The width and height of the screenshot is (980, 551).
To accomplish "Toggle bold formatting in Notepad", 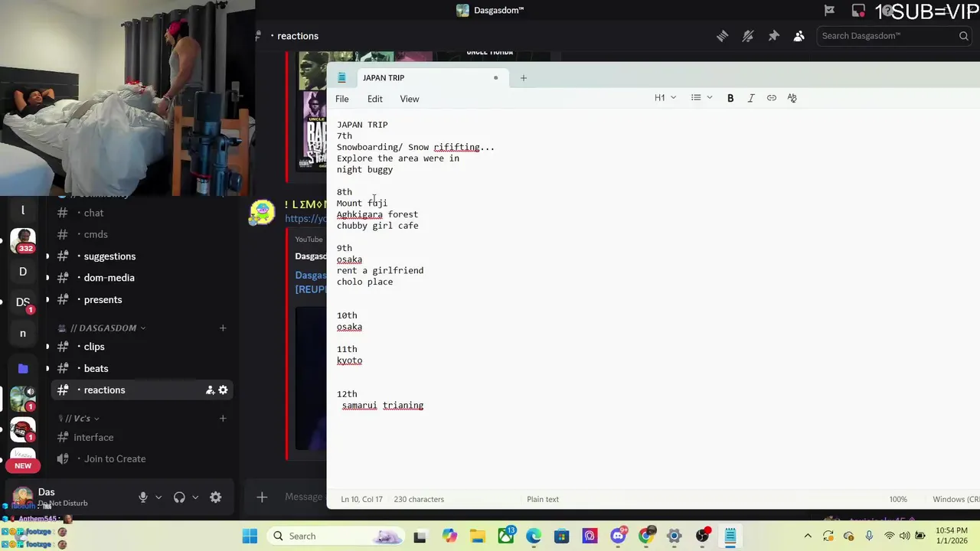I will point(730,98).
